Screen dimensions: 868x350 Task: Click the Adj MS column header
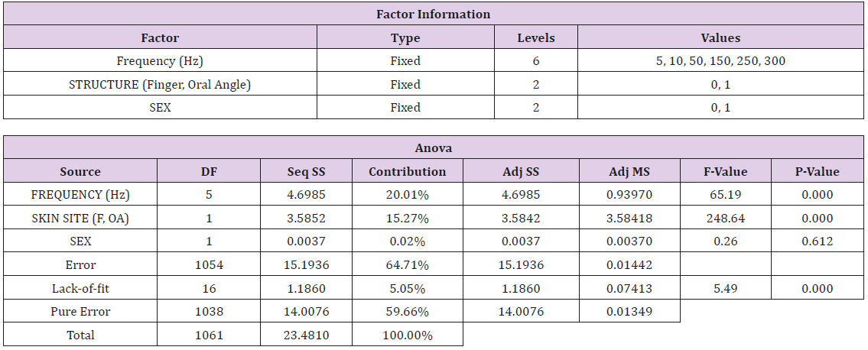point(626,172)
